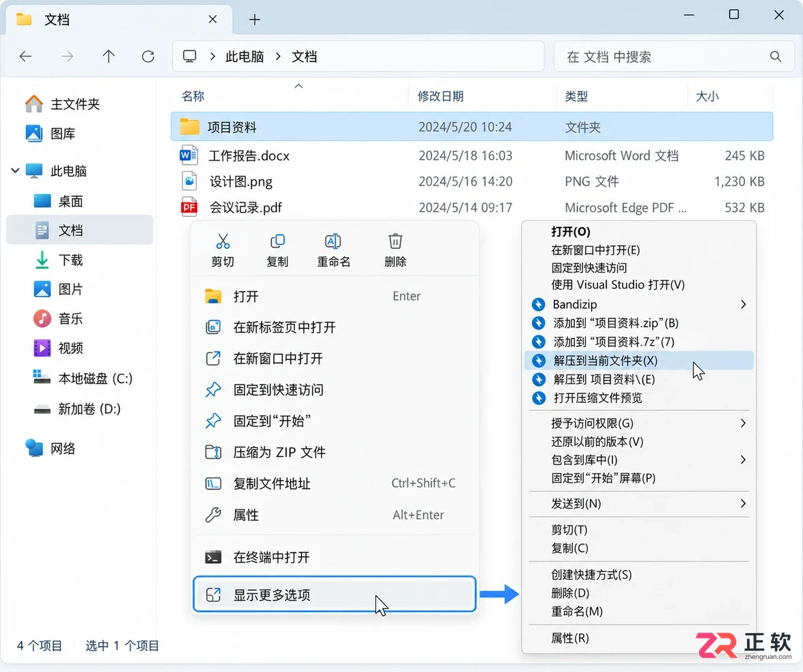Screen dimensions: 803x672
Task: Expand 授予访问权限(G) submenu
Action: (743, 423)
